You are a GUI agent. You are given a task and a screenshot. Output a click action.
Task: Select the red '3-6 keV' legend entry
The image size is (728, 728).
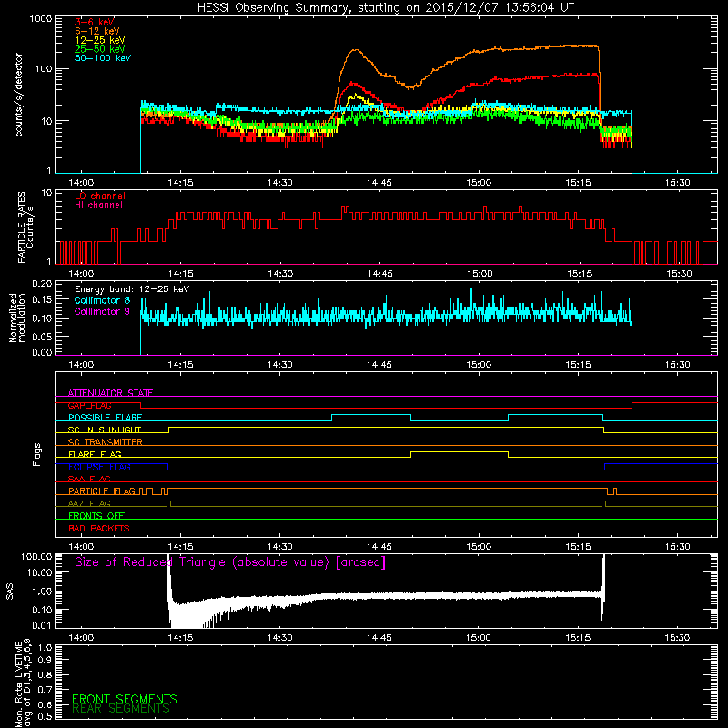pos(95,22)
